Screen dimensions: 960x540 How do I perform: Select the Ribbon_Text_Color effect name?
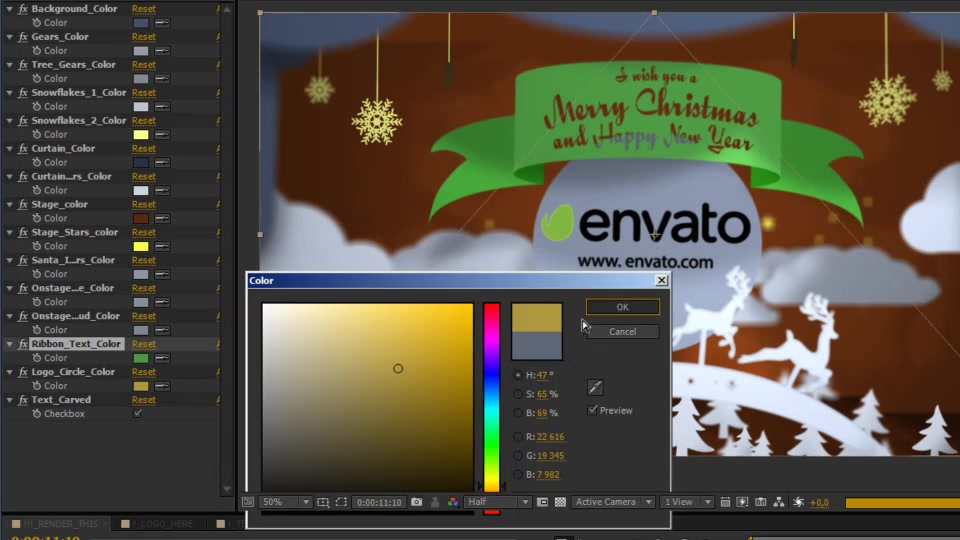76,344
